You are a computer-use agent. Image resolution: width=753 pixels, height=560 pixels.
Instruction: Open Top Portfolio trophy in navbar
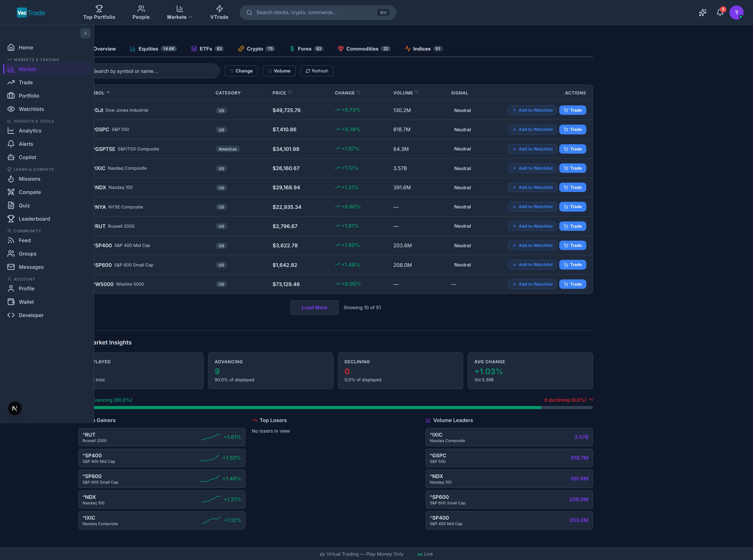[99, 13]
